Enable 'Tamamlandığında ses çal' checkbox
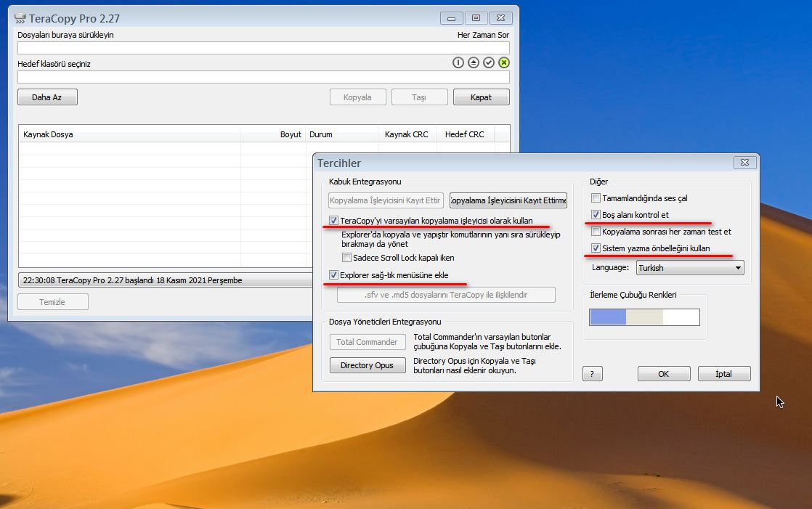This screenshot has width=812, height=509. tap(596, 198)
